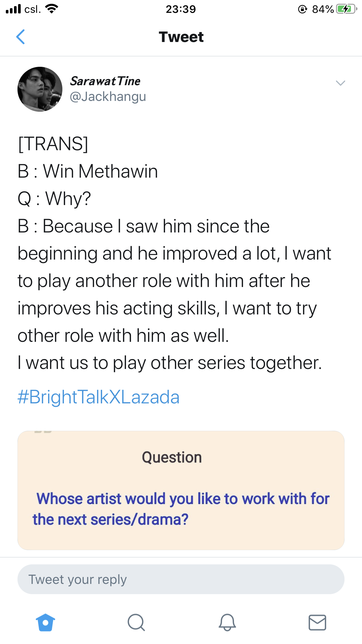Expand tweet options chevron menu
The image size is (362, 644).
340,83
